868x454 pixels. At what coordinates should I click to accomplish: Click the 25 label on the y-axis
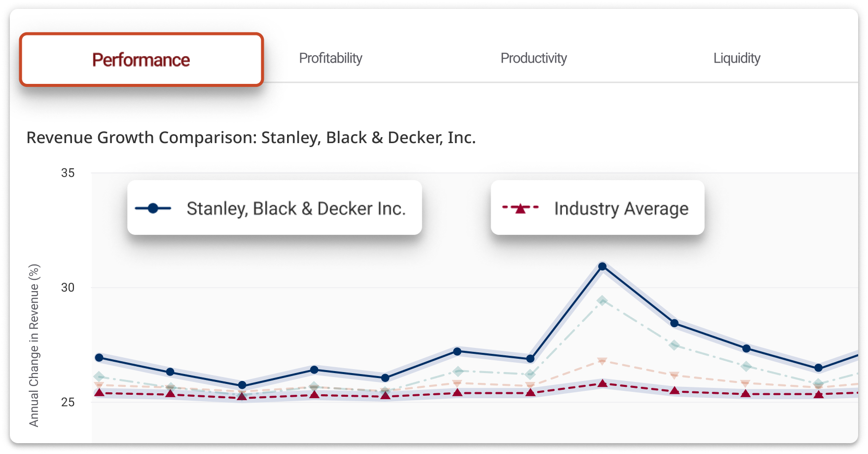[x=68, y=402]
